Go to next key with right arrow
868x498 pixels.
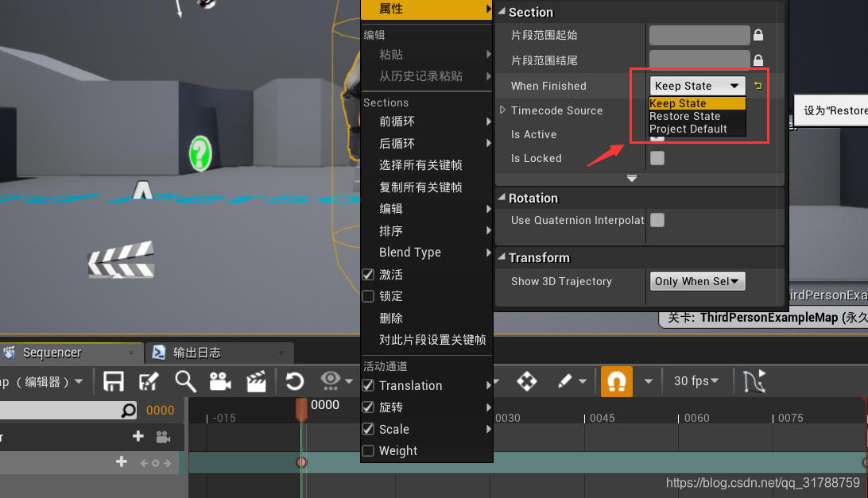(167, 463)
